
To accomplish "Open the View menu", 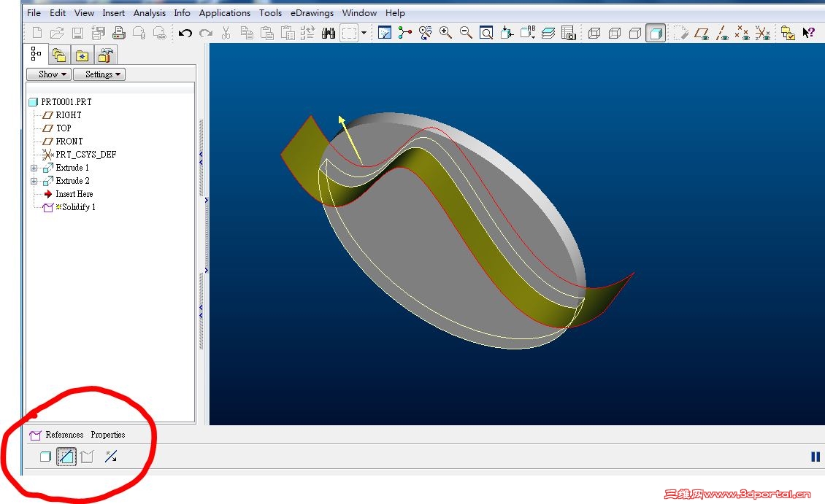I will click(84, 12).
